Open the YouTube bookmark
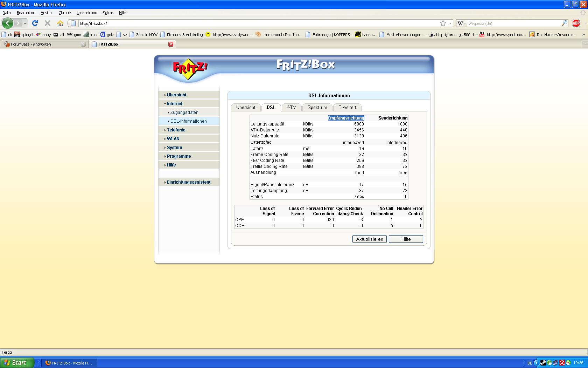This screenshot has height=368, width=588. tap(503, 35)
